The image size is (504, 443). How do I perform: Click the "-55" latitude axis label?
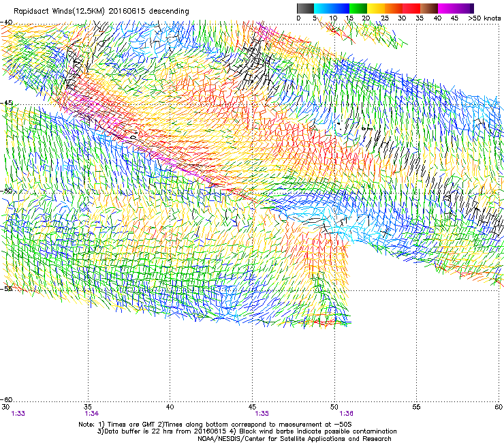click(7, 288)
